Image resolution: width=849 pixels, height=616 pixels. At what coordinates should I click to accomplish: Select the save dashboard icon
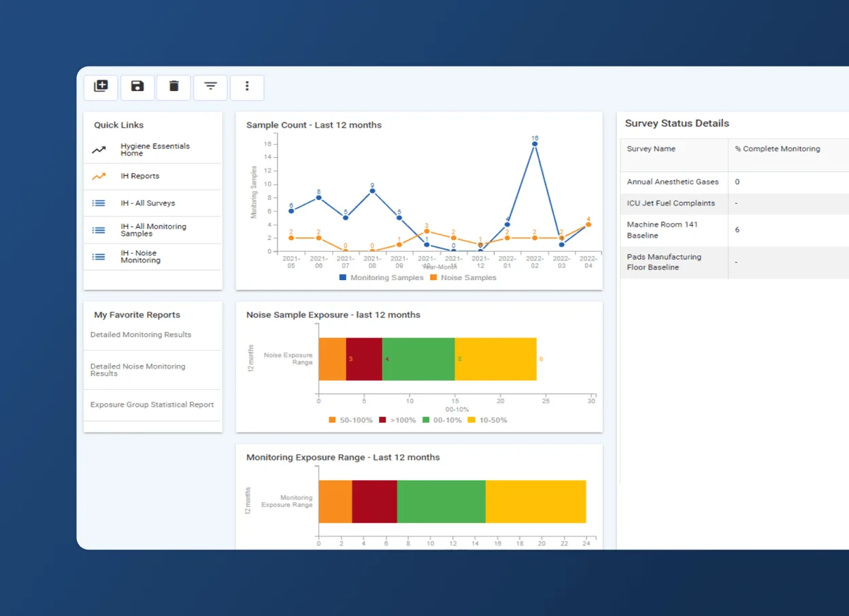click(x=137, y=87)
